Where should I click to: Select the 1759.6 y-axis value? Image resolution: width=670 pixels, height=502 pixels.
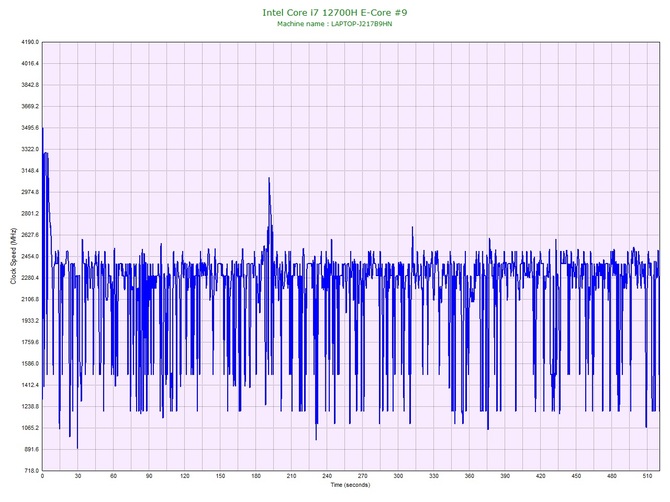click(x=30, y=342)
